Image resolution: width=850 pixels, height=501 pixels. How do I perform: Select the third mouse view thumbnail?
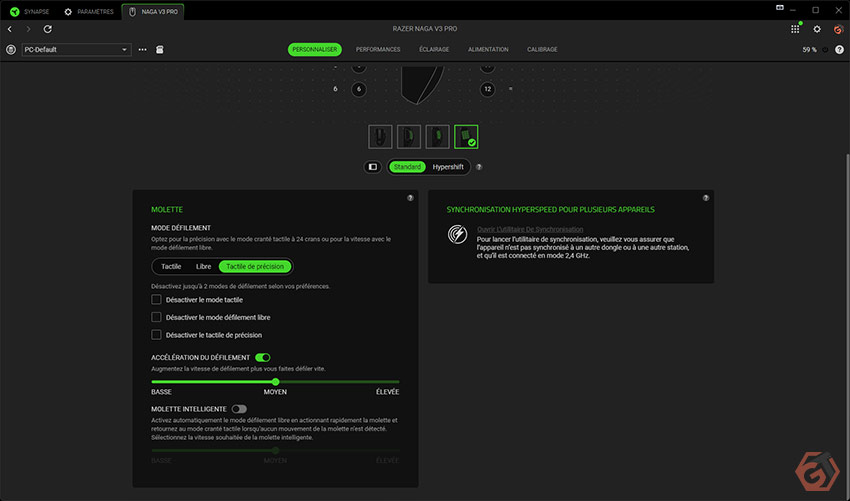(437, 137)
